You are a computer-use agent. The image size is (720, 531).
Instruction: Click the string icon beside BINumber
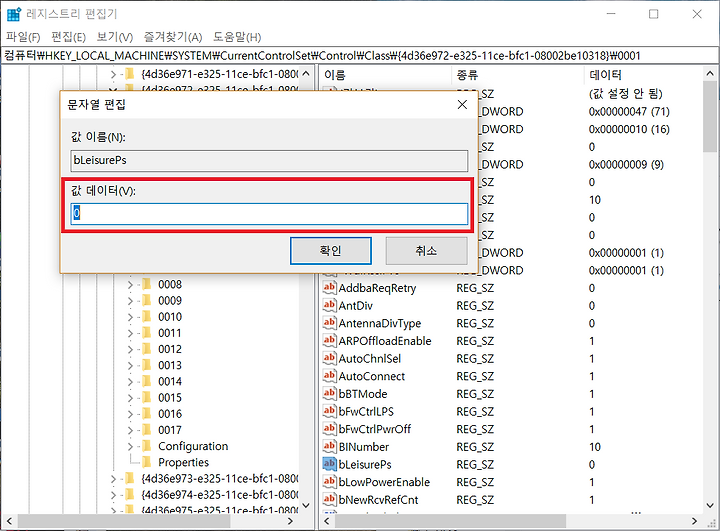click(329, 446)
